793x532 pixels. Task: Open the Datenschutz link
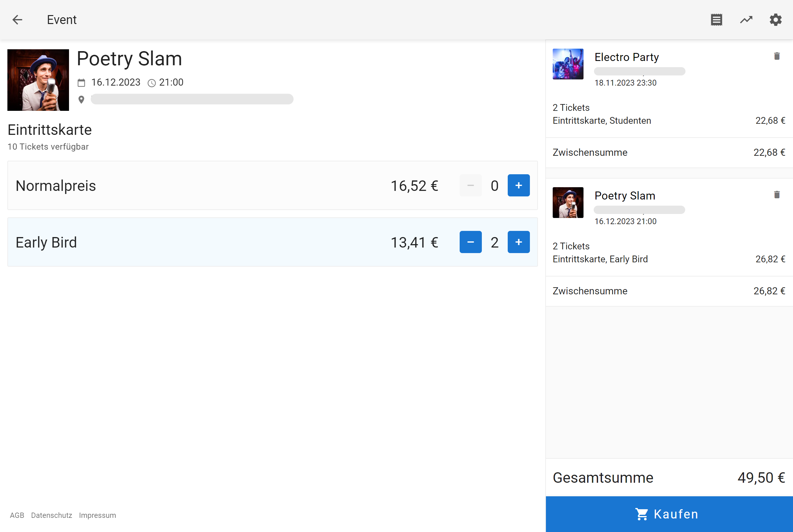[51, 515]
